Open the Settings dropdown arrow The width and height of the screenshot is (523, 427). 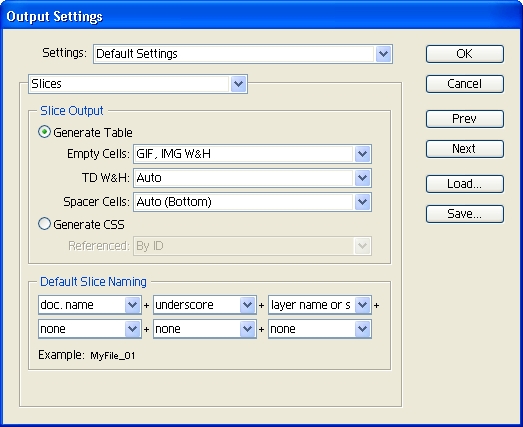[x=383, y=54]
